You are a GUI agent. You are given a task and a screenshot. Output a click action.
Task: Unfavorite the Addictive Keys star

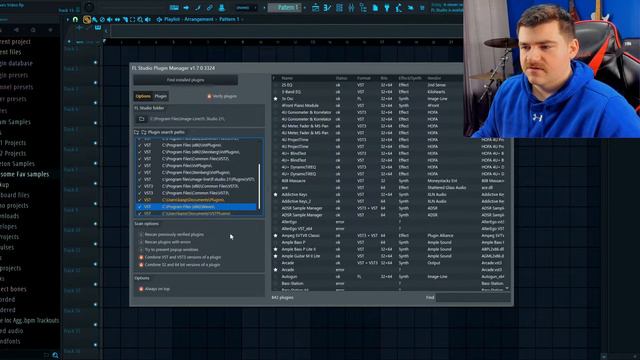point(276,195)
